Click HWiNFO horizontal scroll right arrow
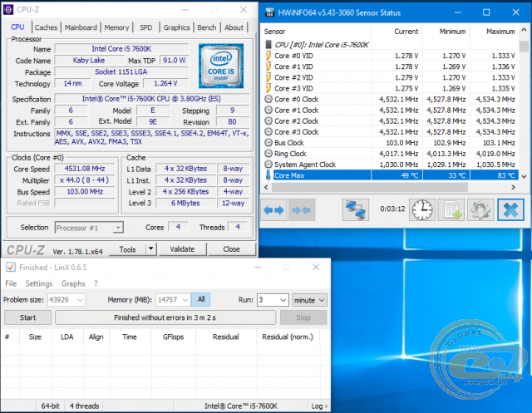Screen dimensions: 532x413 click(514, 187)
